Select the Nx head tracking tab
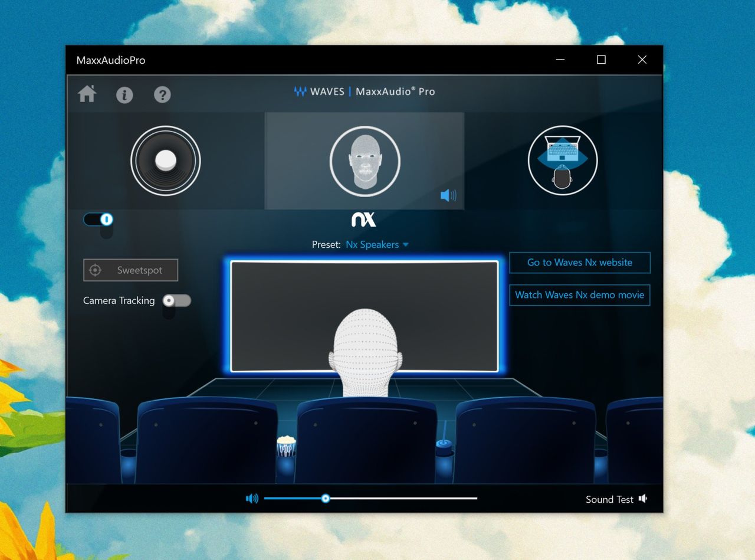This screenshot has width=755, height=560. (x=365, y=161)
